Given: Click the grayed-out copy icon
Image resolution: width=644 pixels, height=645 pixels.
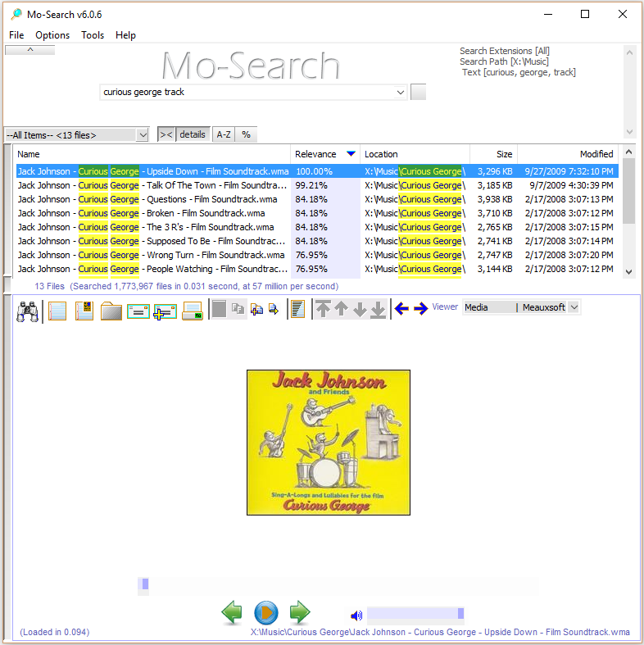Looking at the screenshot, I should (238, 308).
